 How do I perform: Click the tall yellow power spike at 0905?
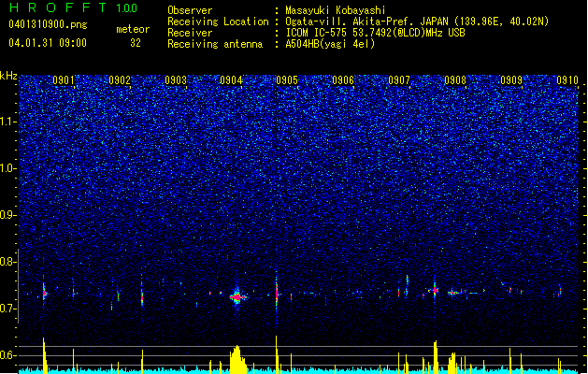[277, 354]
